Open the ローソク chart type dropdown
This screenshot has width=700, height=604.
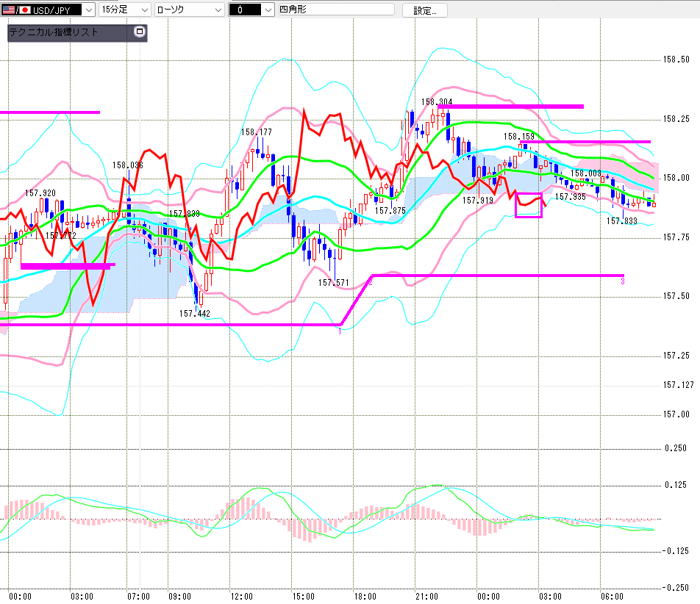[x=189, y=10]
